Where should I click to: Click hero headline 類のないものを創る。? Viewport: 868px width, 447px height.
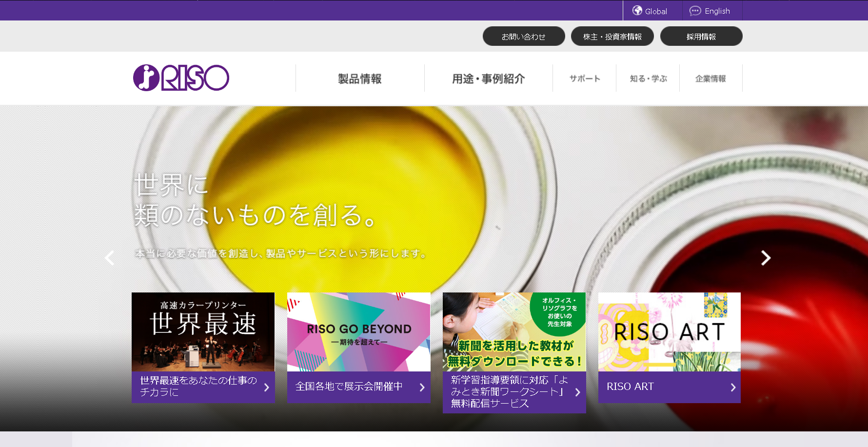(x=256, y=215)
